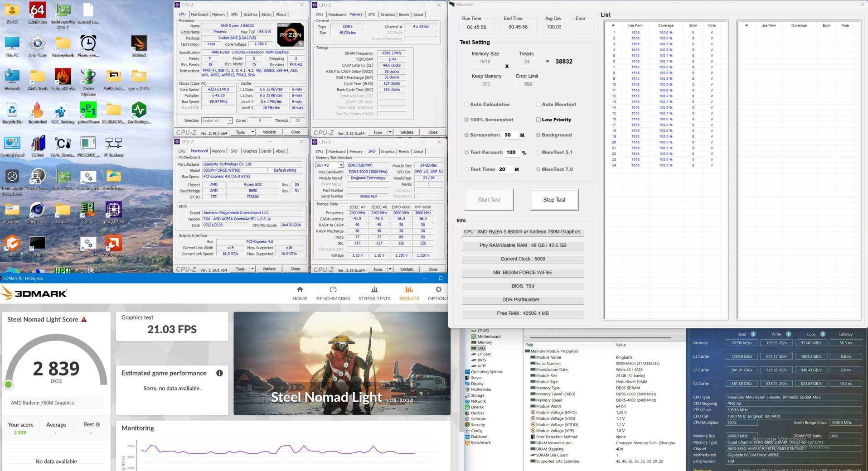Open the FurMark2 x64 desktop icon
868x471 pixels.
(63, 79)
